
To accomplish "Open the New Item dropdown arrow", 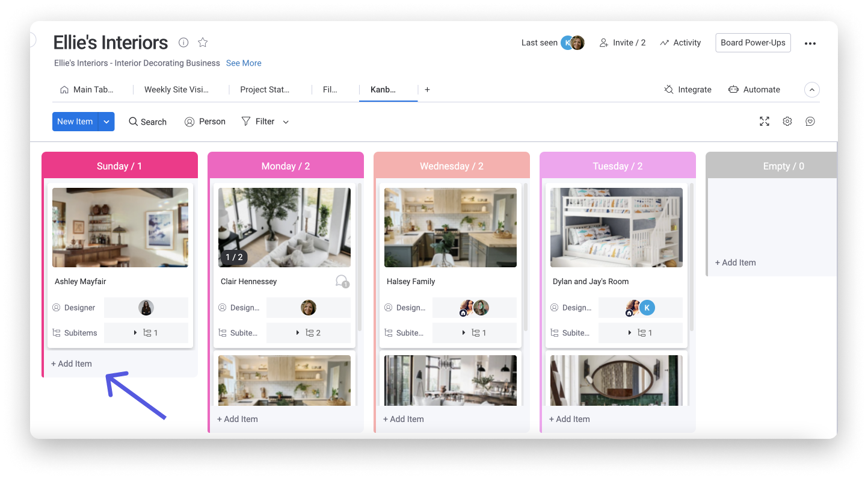I will 106,122.
